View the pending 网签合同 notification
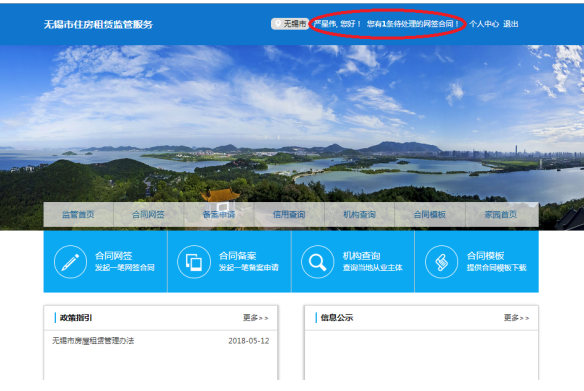584x391 pixels. click(x=412, y=24)
